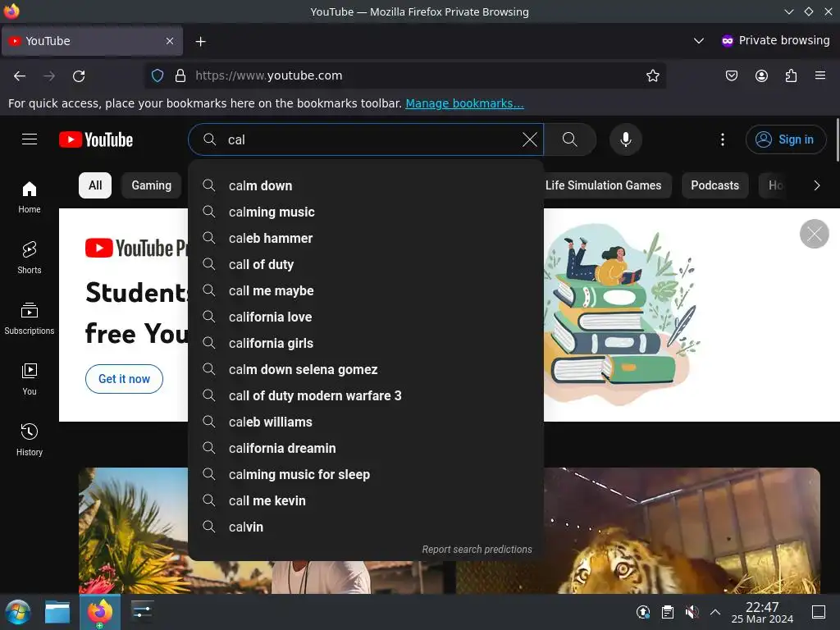Image resolution: width=840 pixels, height=630 pixels.
Task: Open the Firefox application menu
Action: [820, 75]
